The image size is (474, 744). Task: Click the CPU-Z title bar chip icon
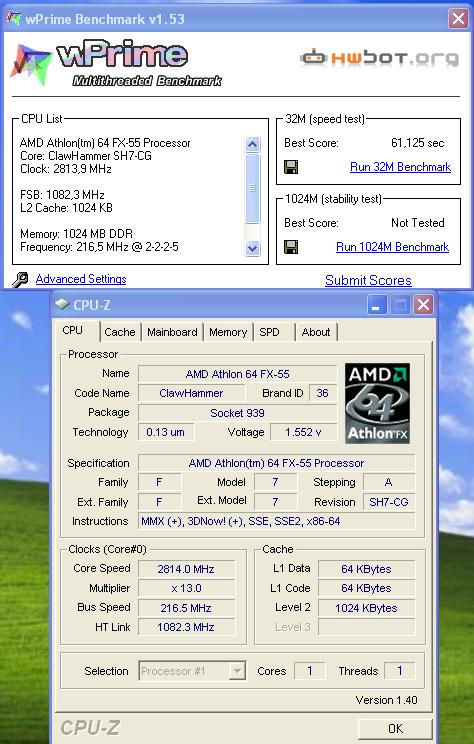(62, 304)
